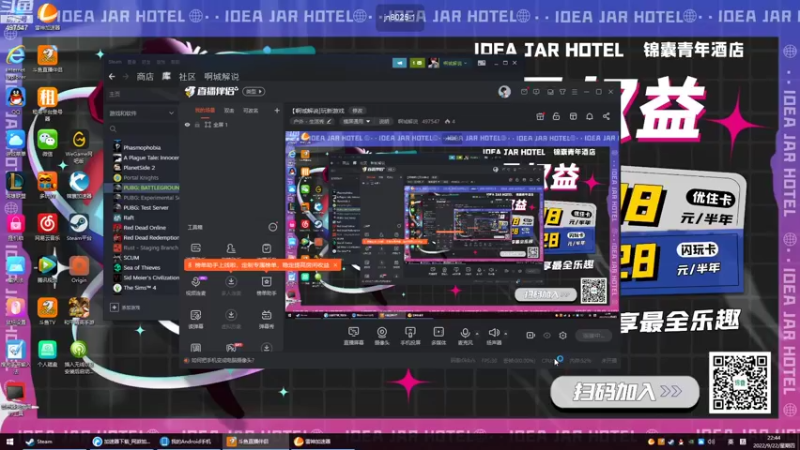This screenshot has width=800, height=450.
Task: Click the record video icon in streaming toolbar
Action: pyautogui.click(x=531, y=335)
